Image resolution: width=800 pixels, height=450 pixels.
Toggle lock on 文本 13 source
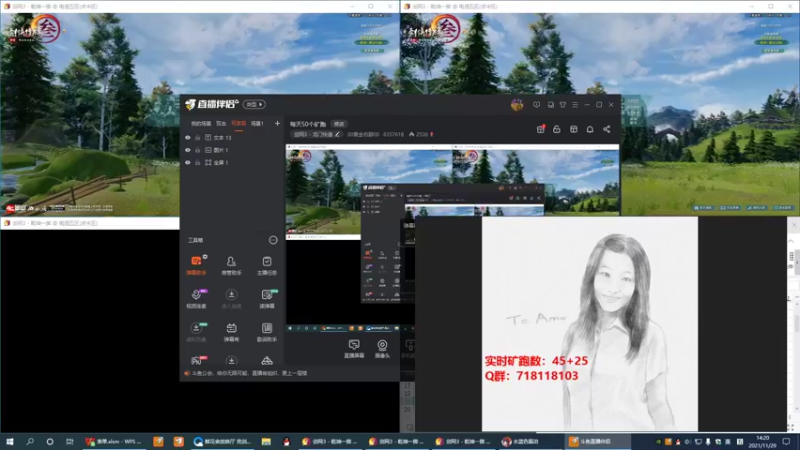click(x=198, y=138)
